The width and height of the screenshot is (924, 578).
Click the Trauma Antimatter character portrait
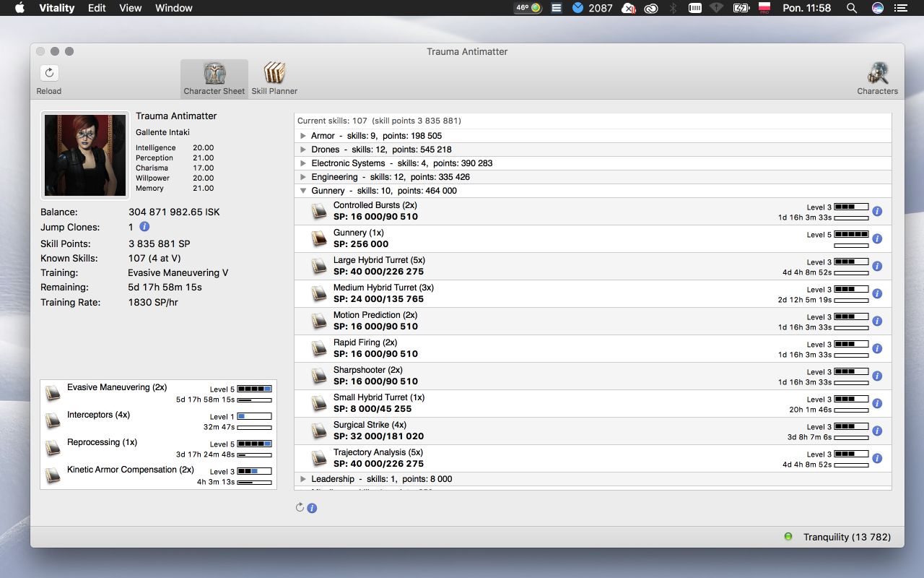[x=85, y=155]
